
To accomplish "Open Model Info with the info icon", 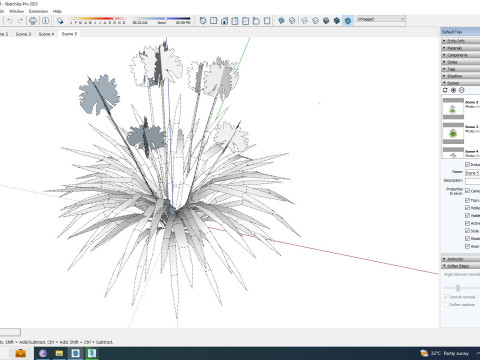I will pos(46,21).
